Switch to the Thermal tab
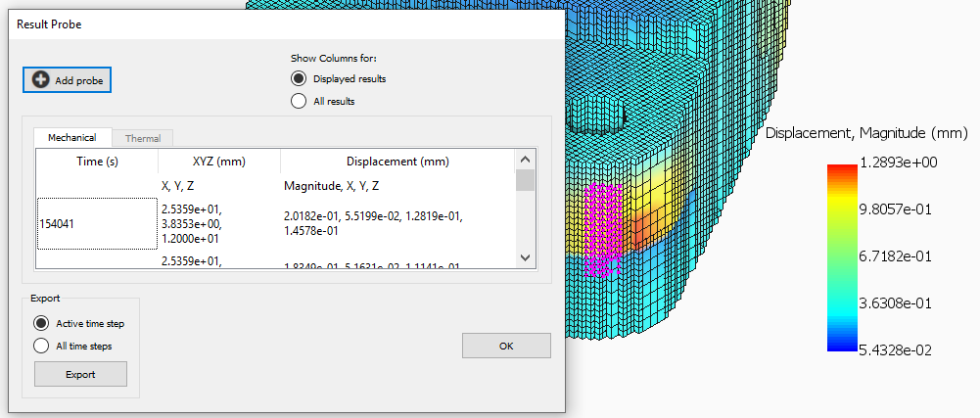The width and height of the screenshot is (980, 418). coord(143,138)
